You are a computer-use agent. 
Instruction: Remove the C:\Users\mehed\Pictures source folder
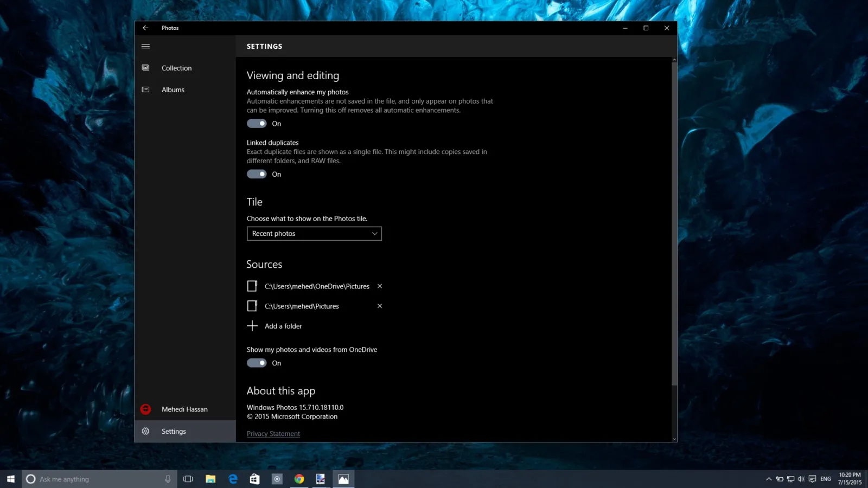tap(380, 306)
